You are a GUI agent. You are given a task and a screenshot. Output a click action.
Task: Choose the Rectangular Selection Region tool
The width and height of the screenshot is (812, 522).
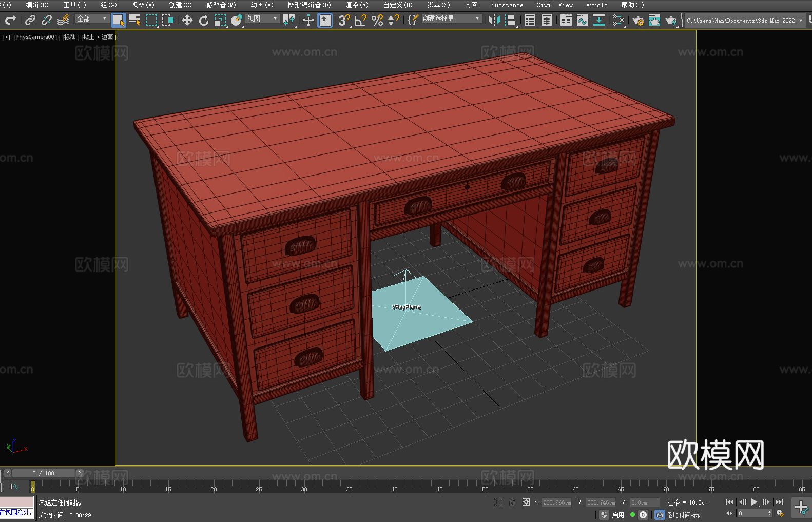click(151, 20)
